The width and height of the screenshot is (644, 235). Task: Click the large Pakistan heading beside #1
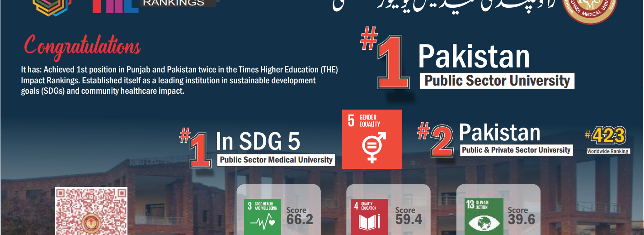[x=474, y=57]
